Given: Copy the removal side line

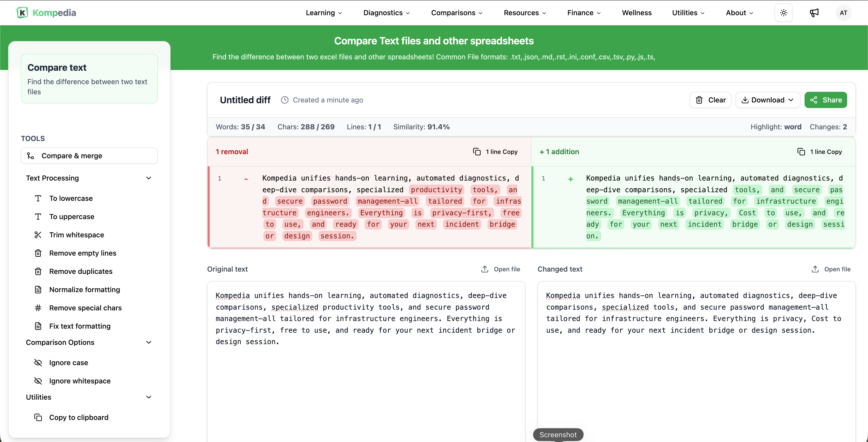Looking at the screenshot, I should [495, 151].
